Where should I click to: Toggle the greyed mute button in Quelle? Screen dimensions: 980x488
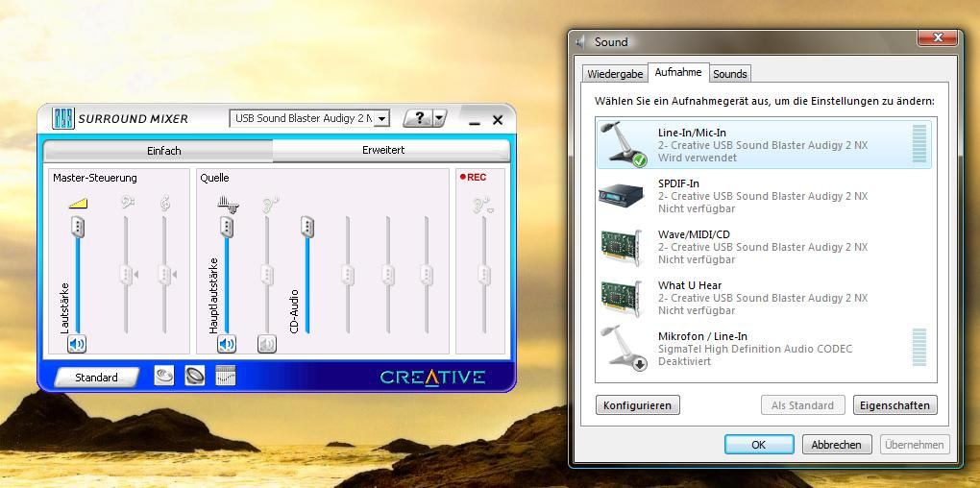267,344
